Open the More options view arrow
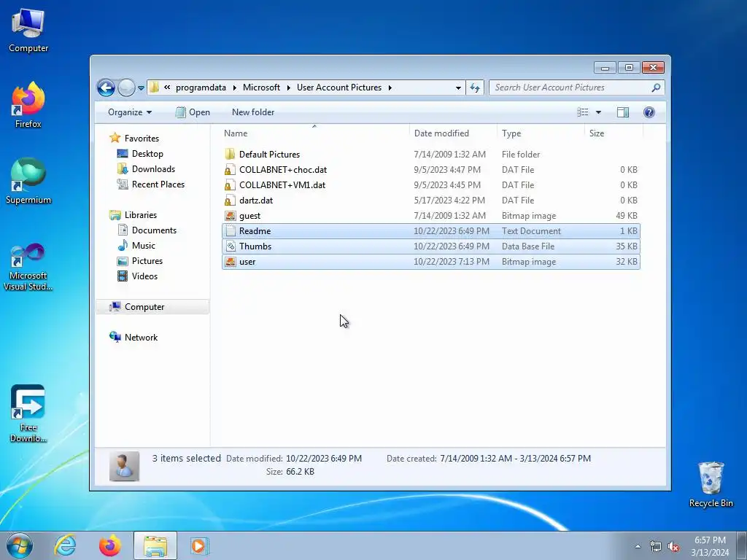This screenshot has height=560, width=747. click(598, 112)
